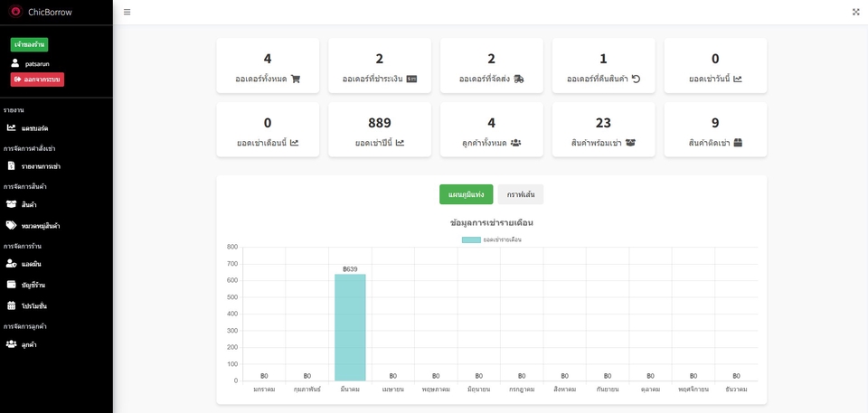Click the 9 rented products figure
Screen dimensions: 868x413
(x=715, y=123)
